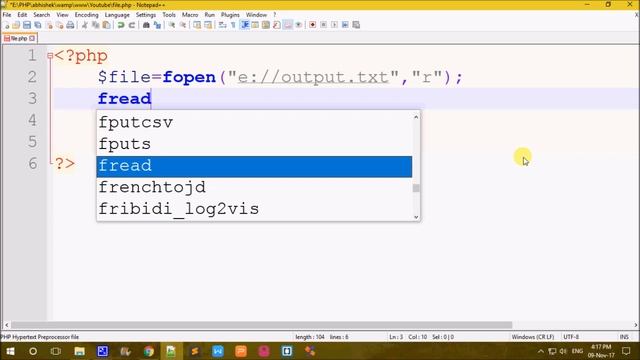This screenshot has height=360, width=640.
Task: Click the horizontal scrollbar right arrow
Action: (x=636, y=325)
